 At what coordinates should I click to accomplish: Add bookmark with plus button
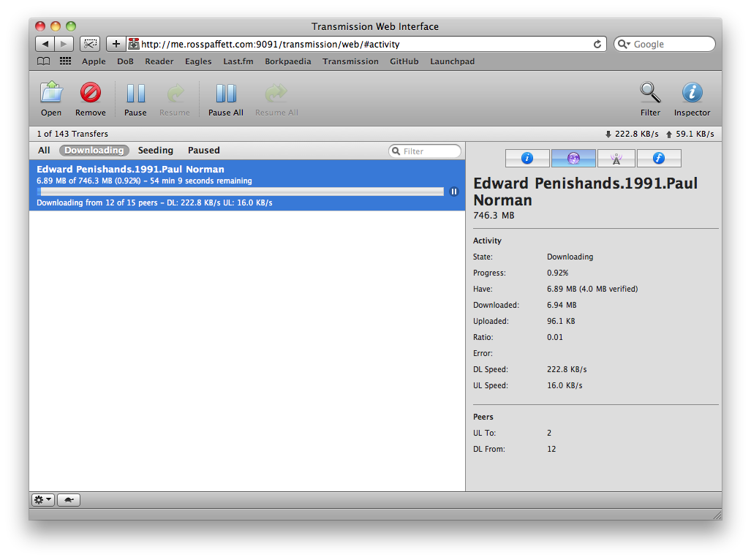coord(116,44)
